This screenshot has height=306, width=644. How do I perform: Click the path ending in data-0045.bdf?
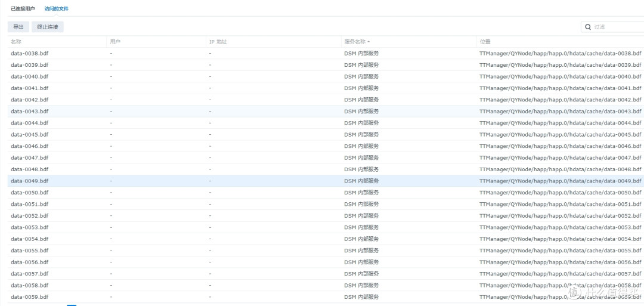pyautogui.click(x=559, y=135)
